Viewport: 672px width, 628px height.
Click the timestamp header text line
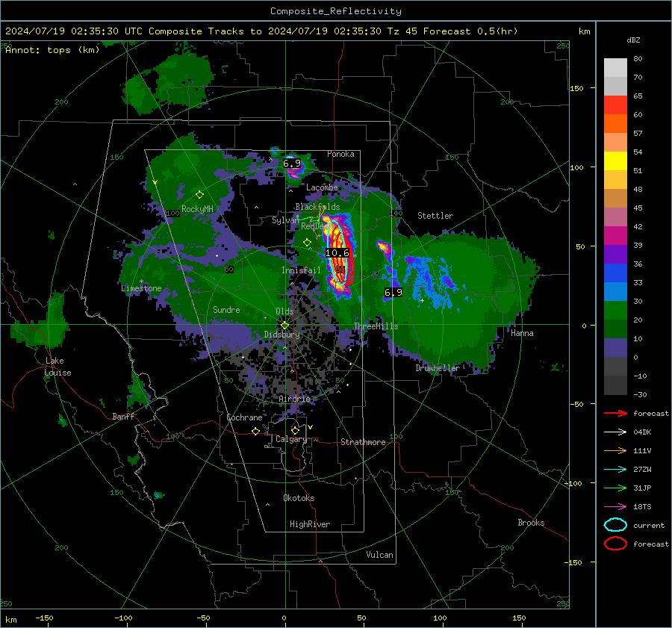click(x=261, y=31)
